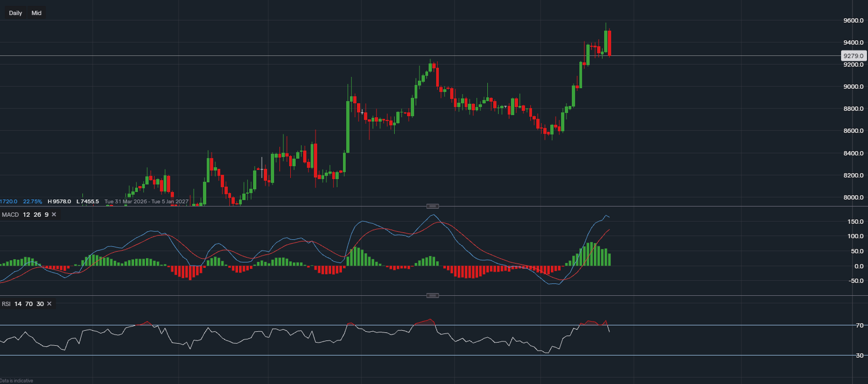868x384 pixels.
Task: Select the current price tag 9279.0
Action: [853, 56]
